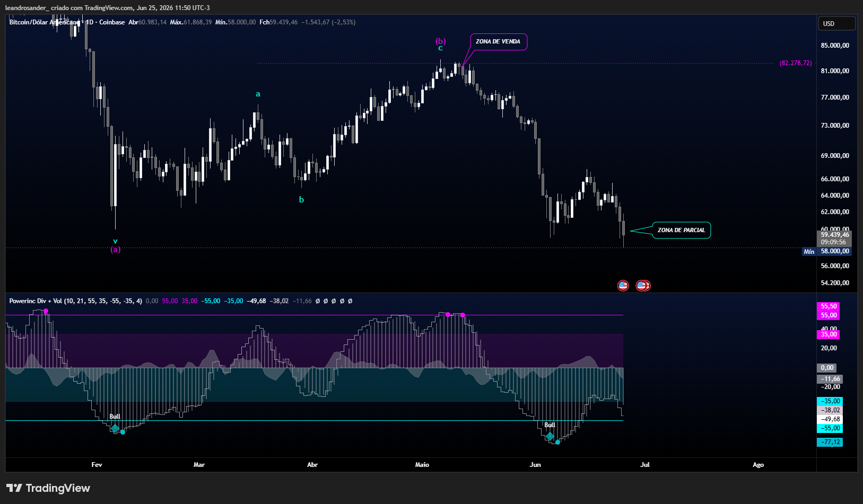
Task: Click the 85.000,00 price axis label
Action: coord(835,46)
